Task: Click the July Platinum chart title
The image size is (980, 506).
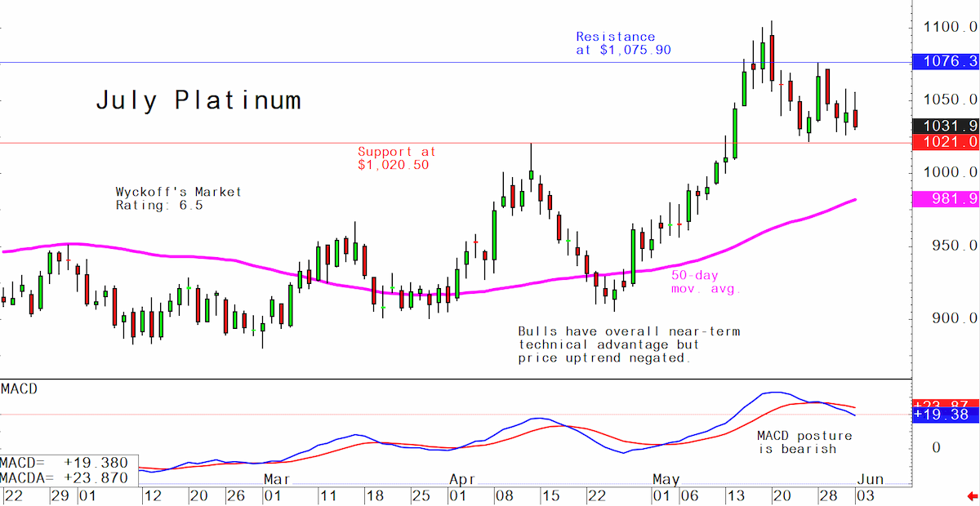Action: click(198, 100)
